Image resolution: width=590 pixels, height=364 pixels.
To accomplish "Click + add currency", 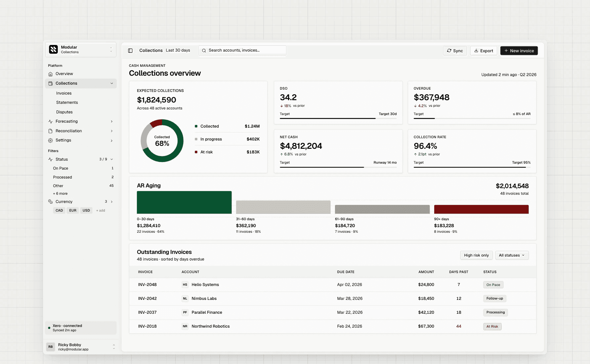I will coord(101,211).
